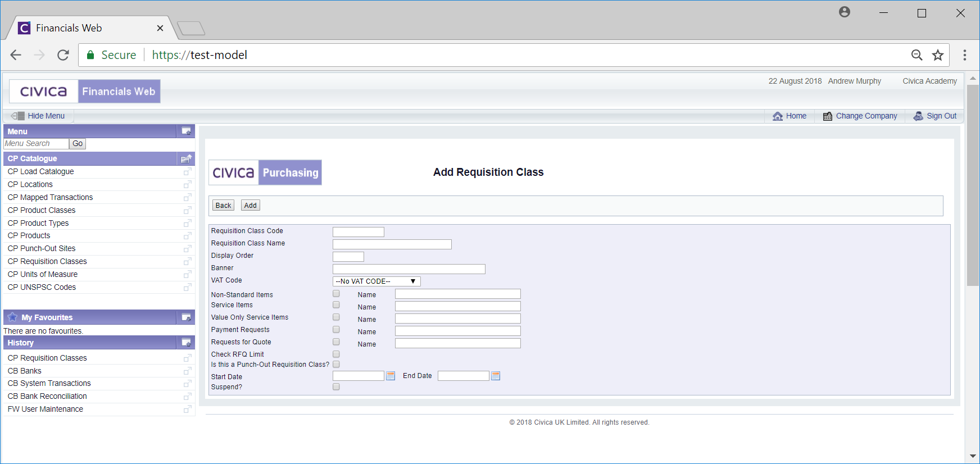This screenshot has width=980, height=464.
Task: Reload the page in browser
Action: pyautogui.click(x=63, y=55)
